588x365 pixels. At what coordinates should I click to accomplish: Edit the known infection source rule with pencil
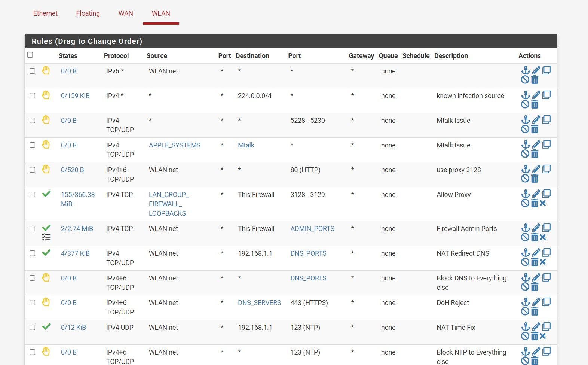click(x=536, y=95)
